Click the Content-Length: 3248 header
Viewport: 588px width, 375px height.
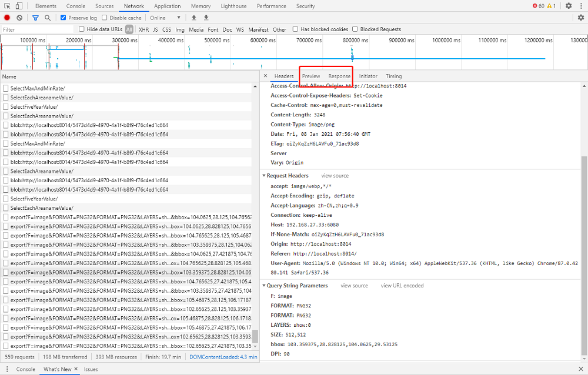coord(298,115)
